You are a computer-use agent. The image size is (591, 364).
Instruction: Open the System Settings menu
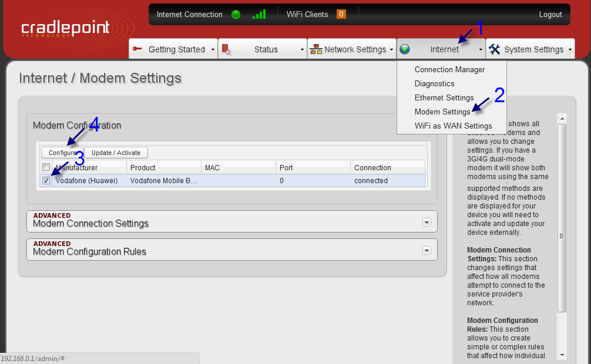[530, 49]
